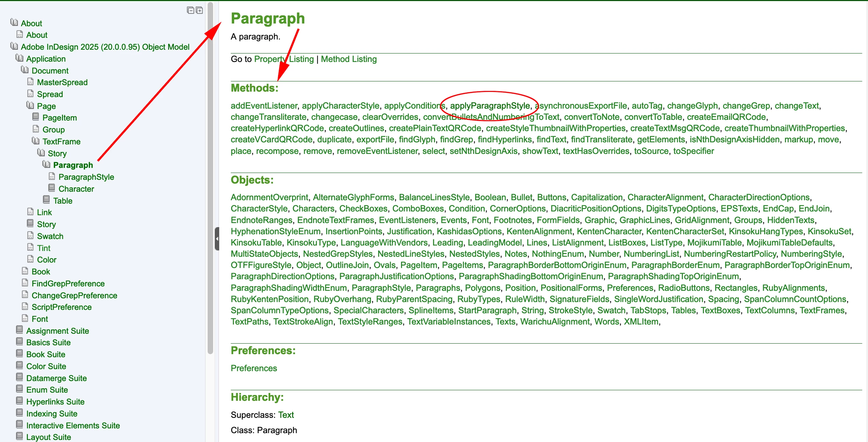Screen dimensions: 868x442
Task: Click page icon next to MasterSpread
Action: point(30,82)
